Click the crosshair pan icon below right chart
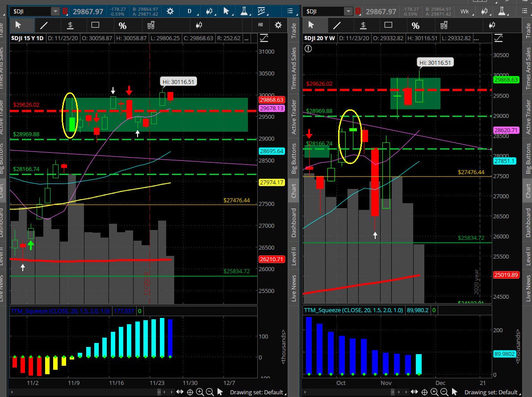Screen dimensions: 532x397 424,392
